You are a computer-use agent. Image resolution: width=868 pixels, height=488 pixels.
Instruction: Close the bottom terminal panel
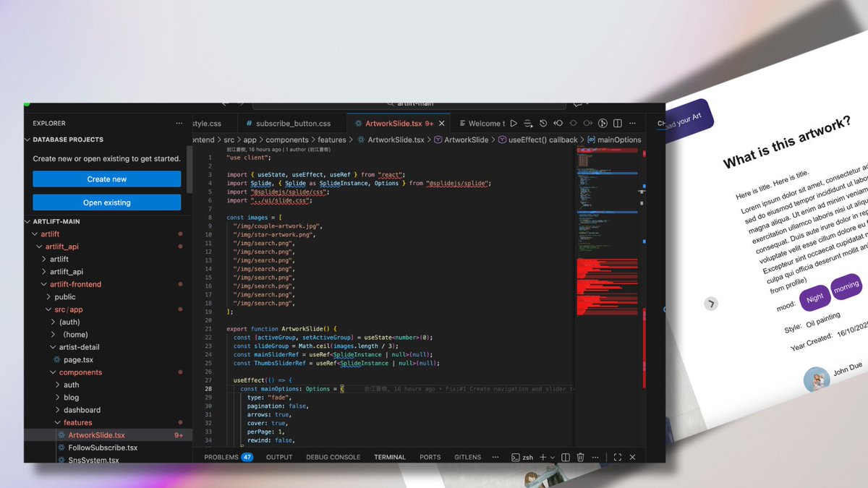click(632, 457)
